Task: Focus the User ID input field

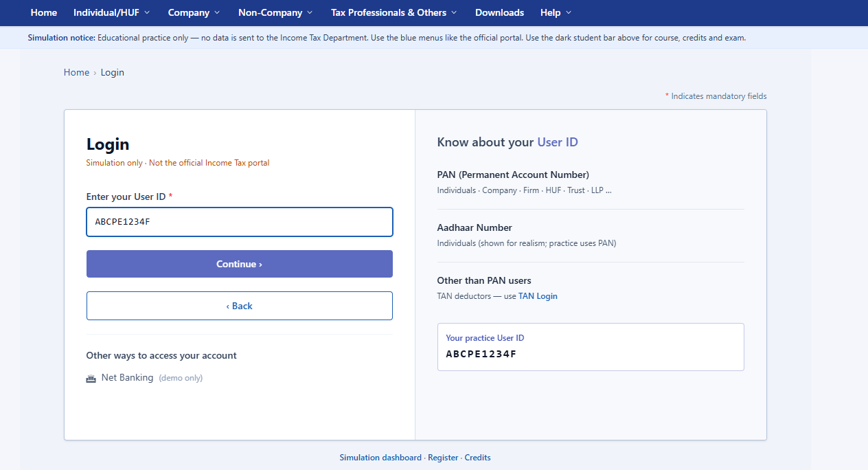Action: 240,222
